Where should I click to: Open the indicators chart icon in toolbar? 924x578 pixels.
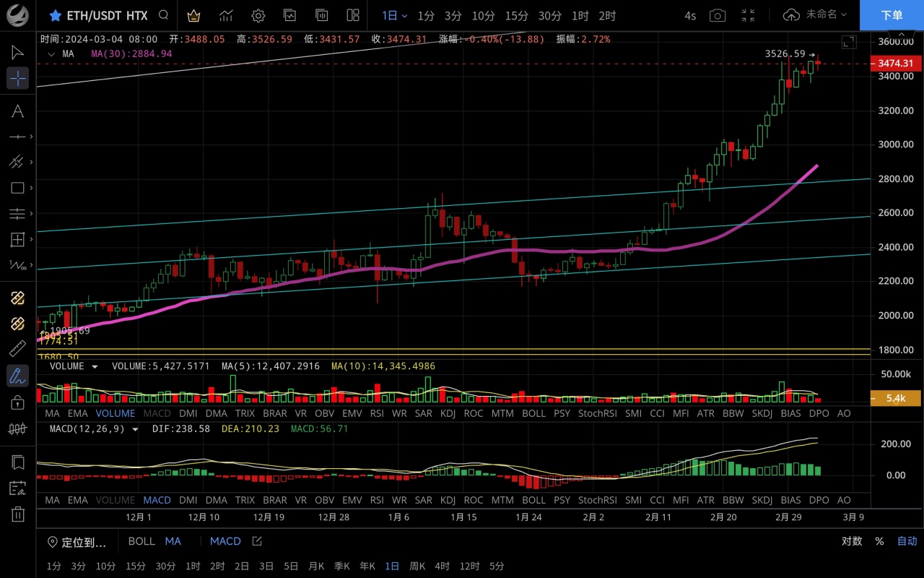point(226,15)
